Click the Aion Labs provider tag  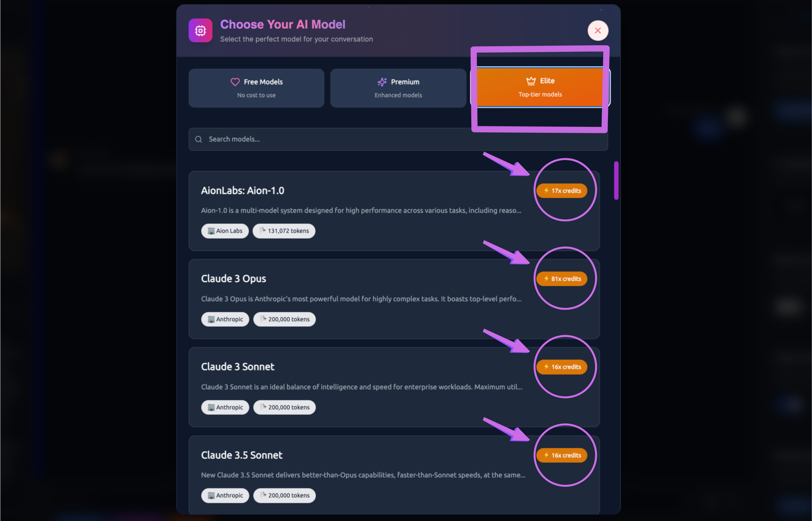[x=225, y=231]
